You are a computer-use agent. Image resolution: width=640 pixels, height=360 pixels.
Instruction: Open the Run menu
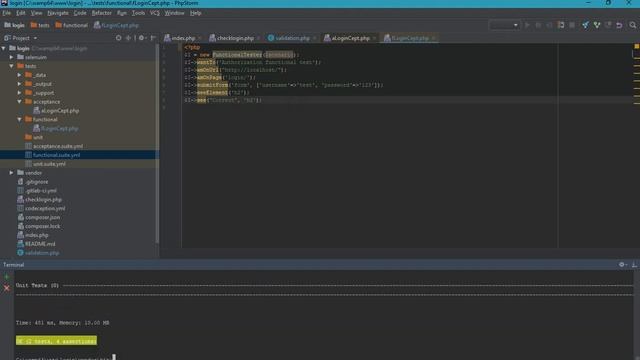click(122, 13)
